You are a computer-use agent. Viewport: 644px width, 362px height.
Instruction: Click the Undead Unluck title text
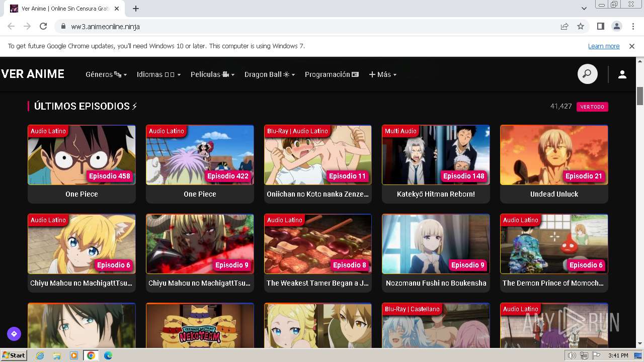tap(554, 194)
